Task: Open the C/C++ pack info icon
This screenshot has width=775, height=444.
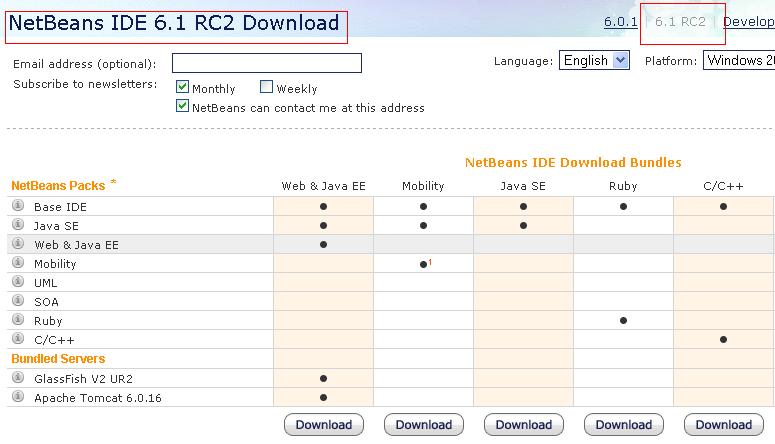Action: [18, 339]
